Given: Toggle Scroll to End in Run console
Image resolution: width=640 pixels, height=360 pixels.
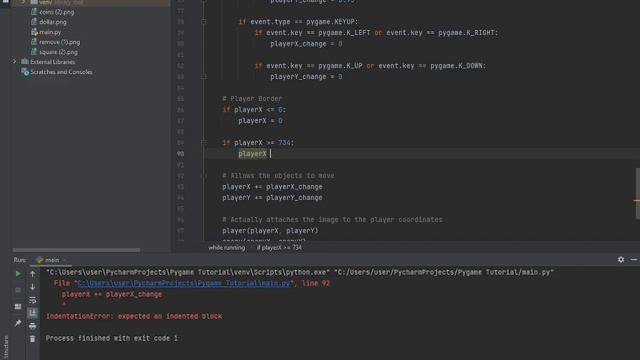Looking at the screenshot, I should point(33,313).
